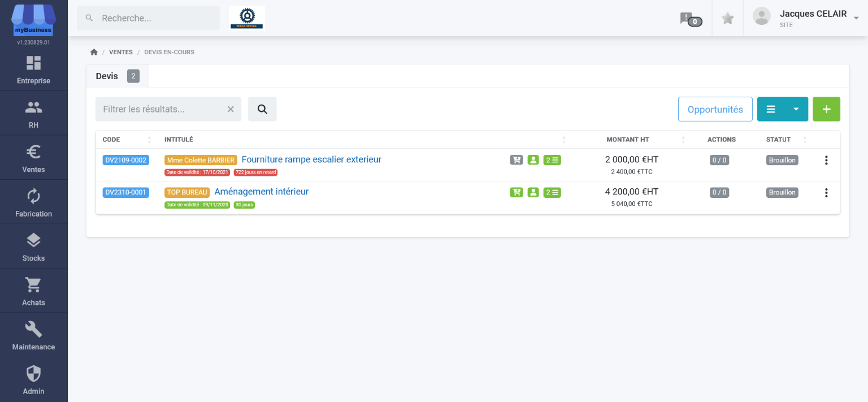This screenshot has width=868, height=402.
Task: Open the RH module in sidebar
Action: pos(33,114)
